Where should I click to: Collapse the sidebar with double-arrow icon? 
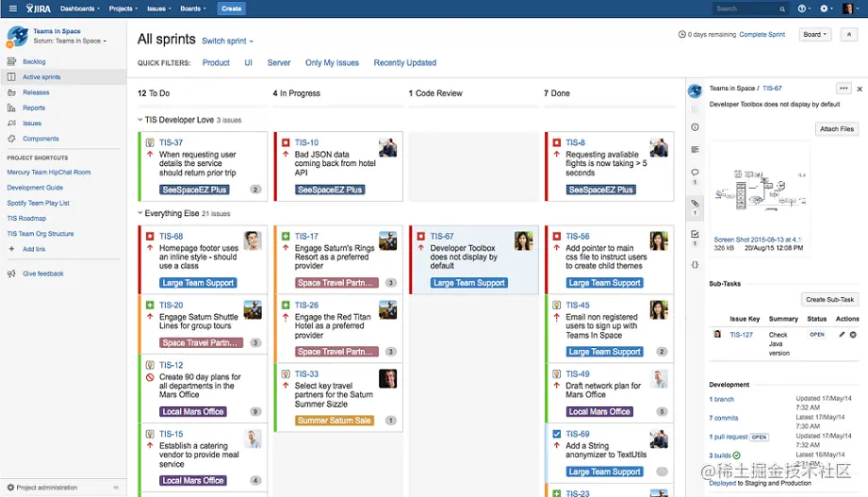point(116,488)
